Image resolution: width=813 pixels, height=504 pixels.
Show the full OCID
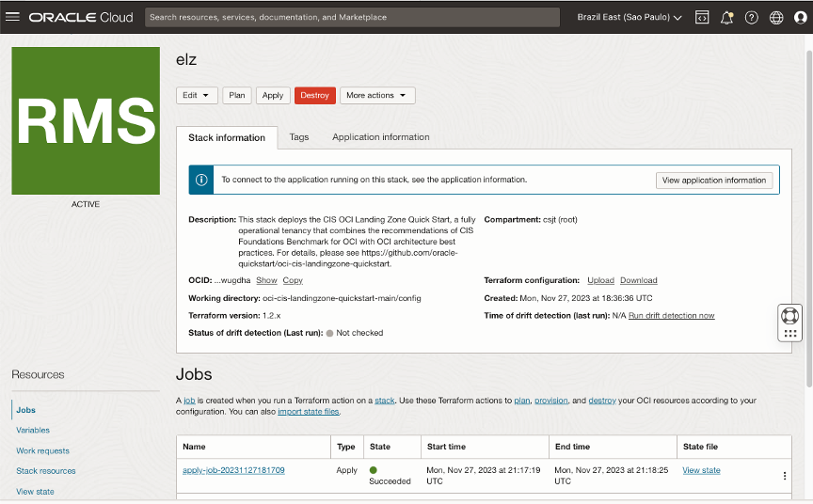tap(266, 280)
